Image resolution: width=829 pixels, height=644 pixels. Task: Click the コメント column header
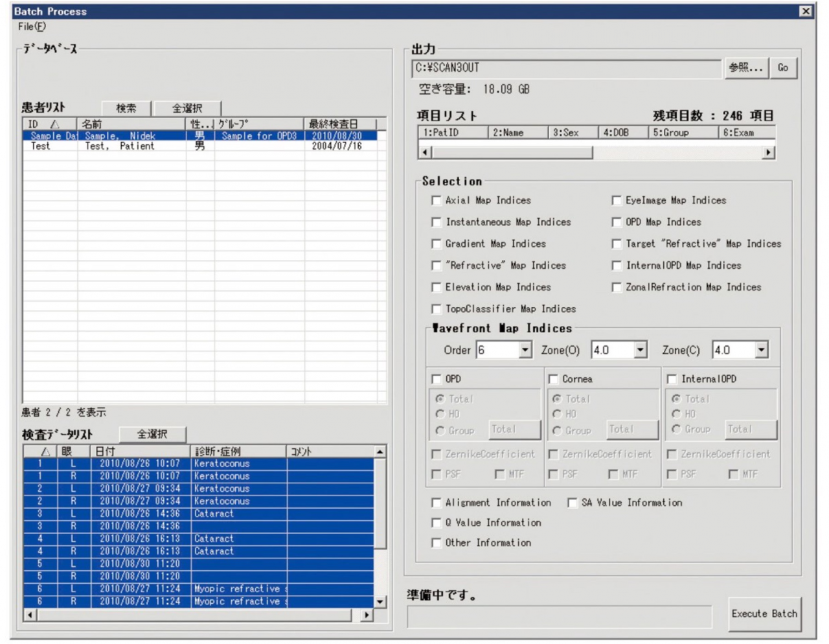[x=330, y=452]
